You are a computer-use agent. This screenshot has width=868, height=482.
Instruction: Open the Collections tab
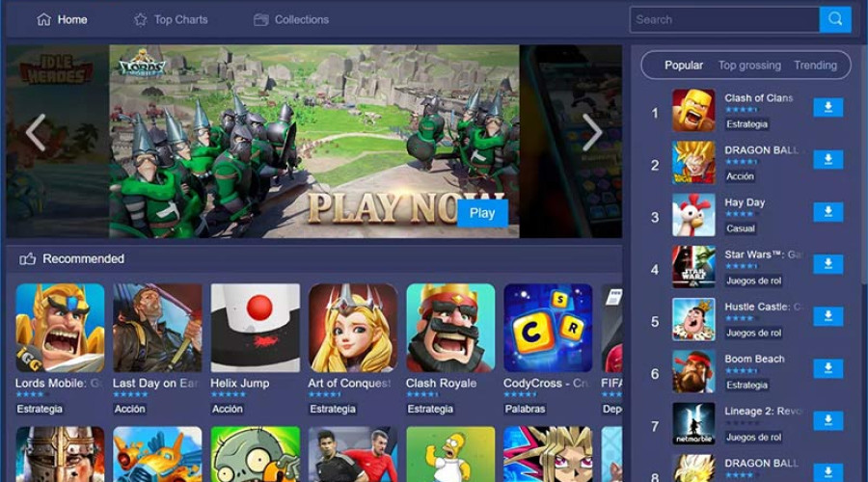point(290,19)
